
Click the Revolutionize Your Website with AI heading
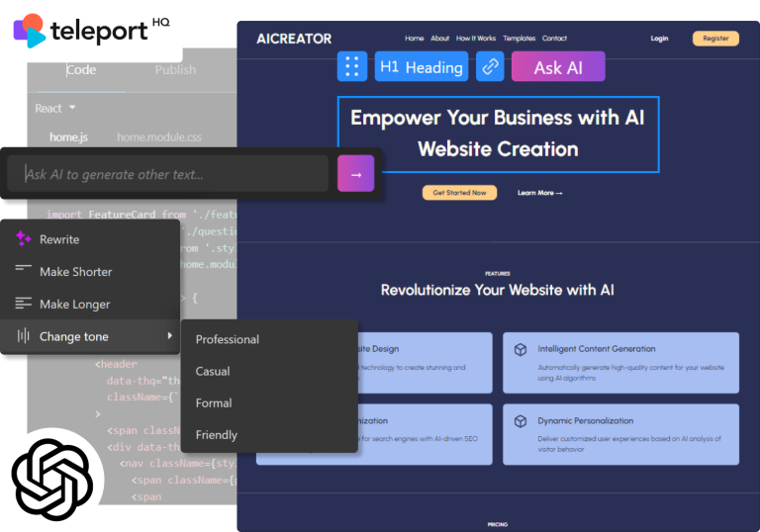(x=498, y=290)
